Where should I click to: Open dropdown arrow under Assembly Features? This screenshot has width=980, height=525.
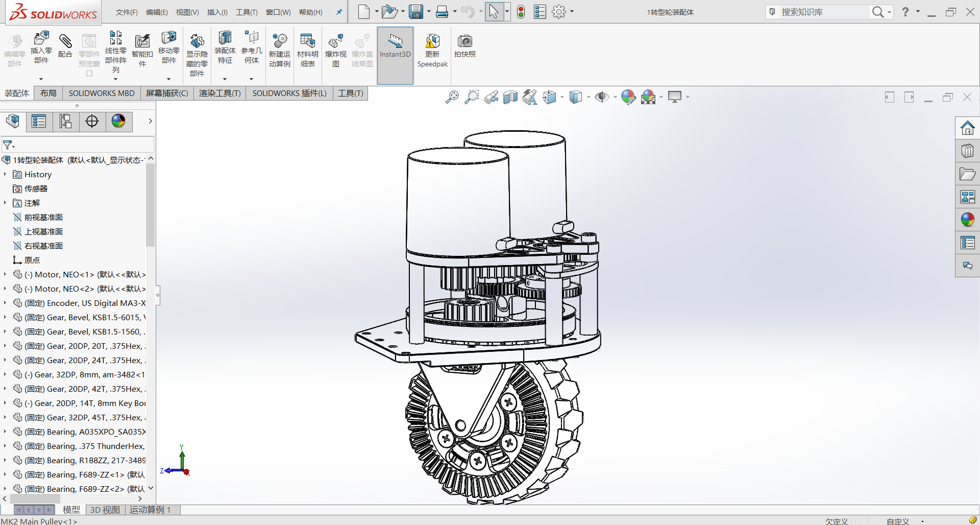coord(225,79)
